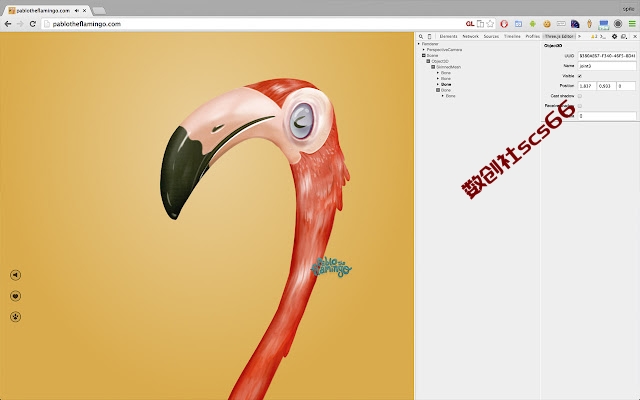Collapse the Scene tree node
The image size is (640, 400).
coord(424,55)
